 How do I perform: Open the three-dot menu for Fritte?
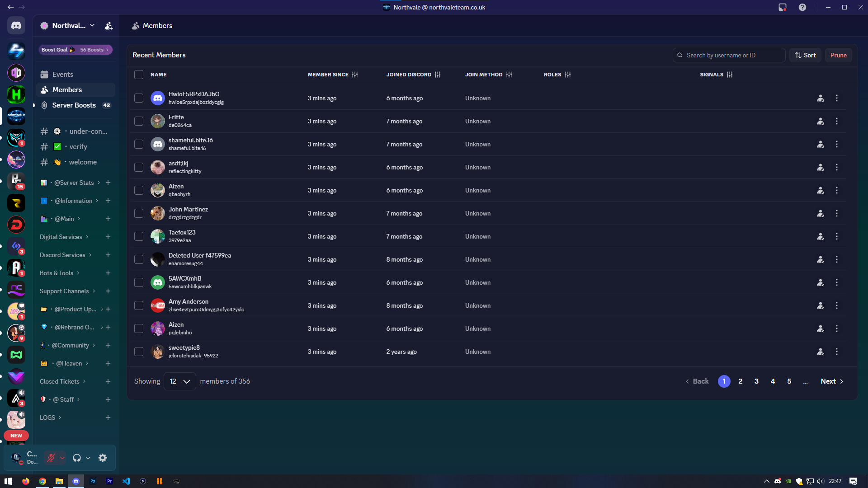tap(836, 121)
